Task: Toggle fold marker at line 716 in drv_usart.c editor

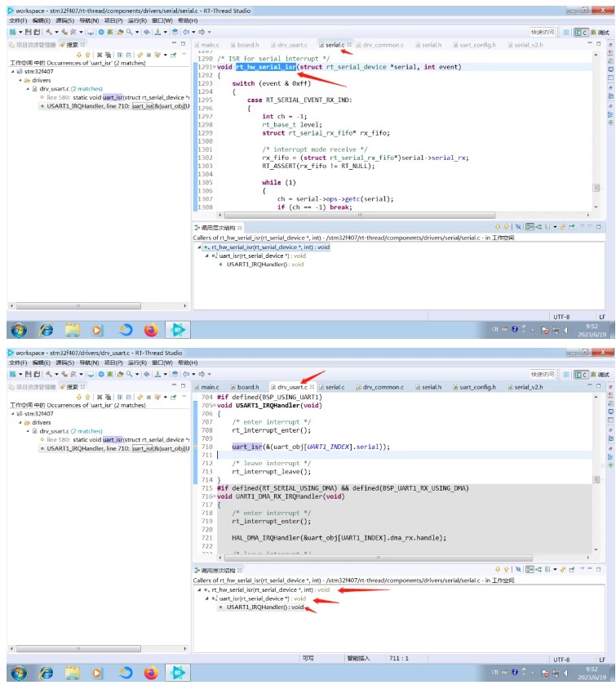Action: 215,496
